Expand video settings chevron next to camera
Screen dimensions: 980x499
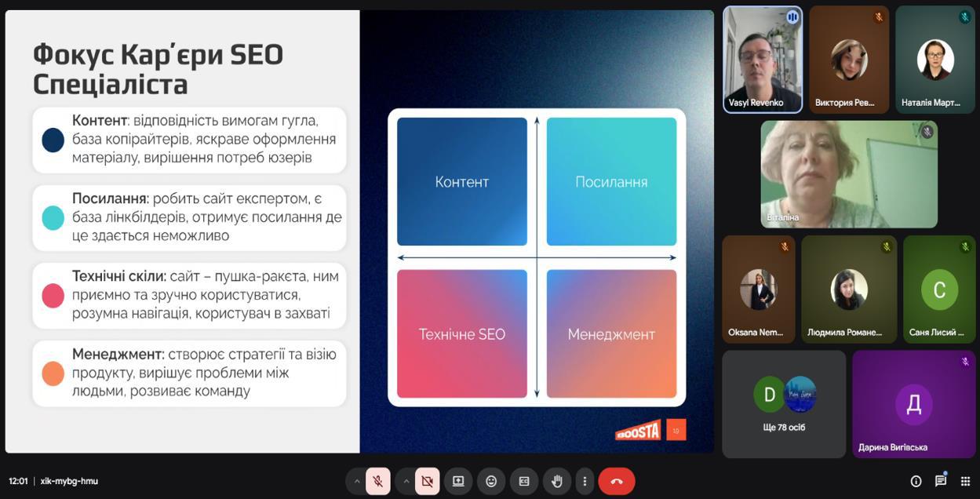(406, 481)
